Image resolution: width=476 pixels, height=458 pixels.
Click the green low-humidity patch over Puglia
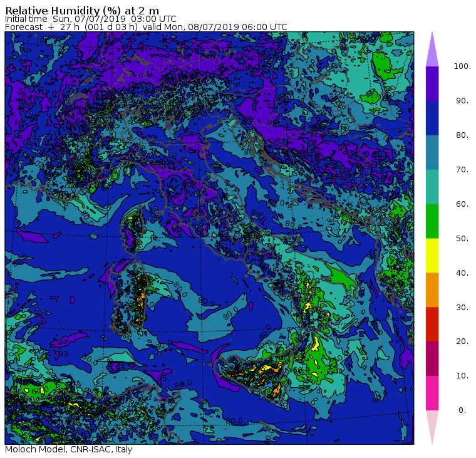click(x=341, y=278)
